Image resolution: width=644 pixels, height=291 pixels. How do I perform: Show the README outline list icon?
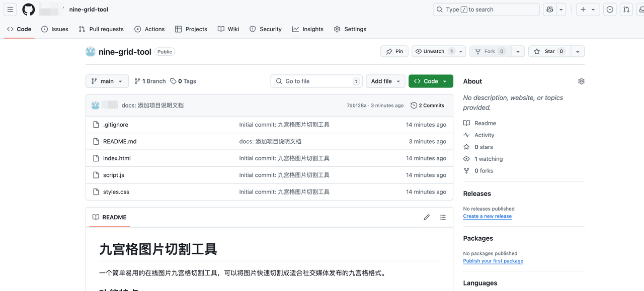coord(443,217)
